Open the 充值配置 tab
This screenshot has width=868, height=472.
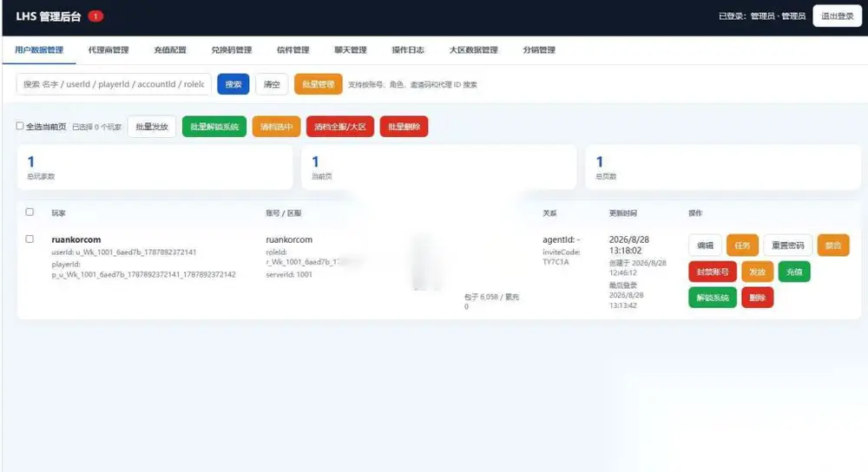point(170,49)
